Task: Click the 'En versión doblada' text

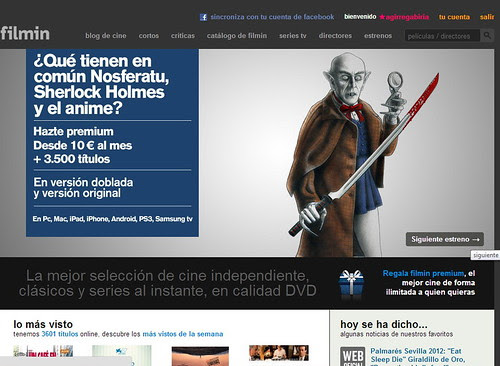Action: click(83, 182)
